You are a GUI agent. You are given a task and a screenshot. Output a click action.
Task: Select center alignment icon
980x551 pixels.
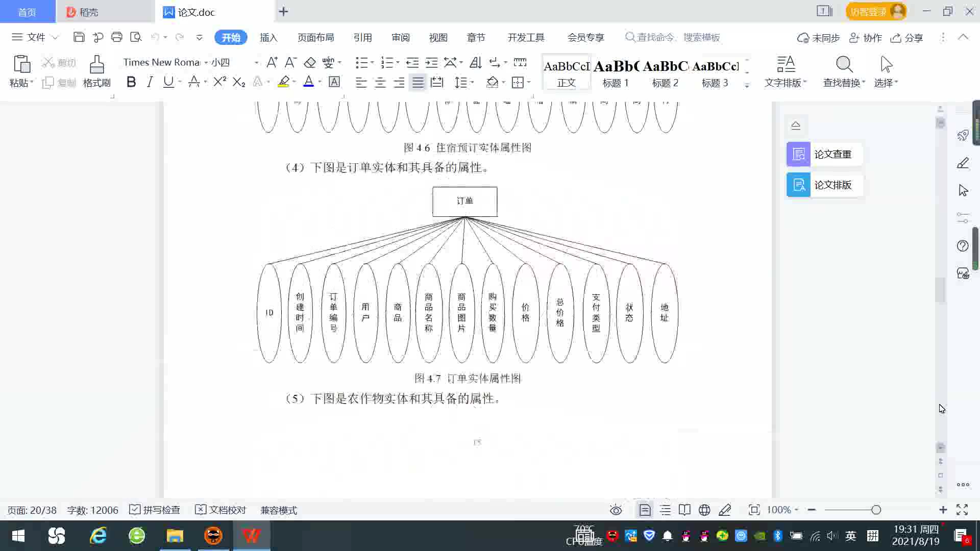380,83
